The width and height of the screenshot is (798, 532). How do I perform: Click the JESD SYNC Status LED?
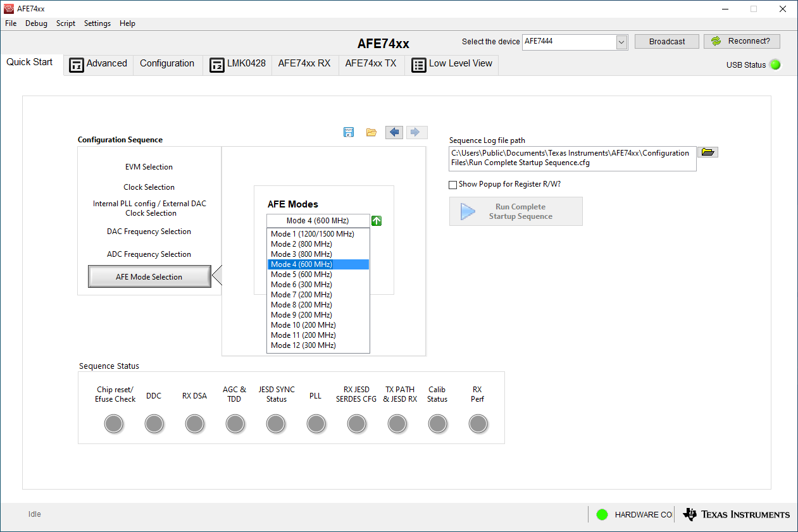276,424
